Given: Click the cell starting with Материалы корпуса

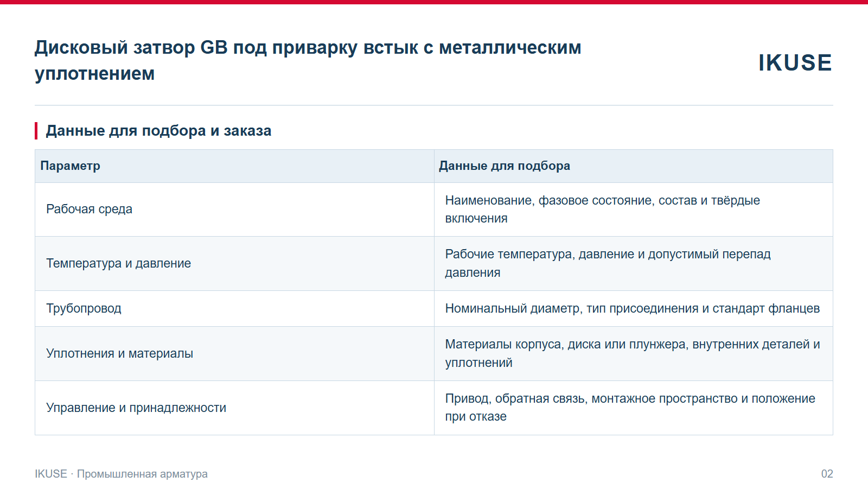Looking at the screenshot, I should point(634,354).
